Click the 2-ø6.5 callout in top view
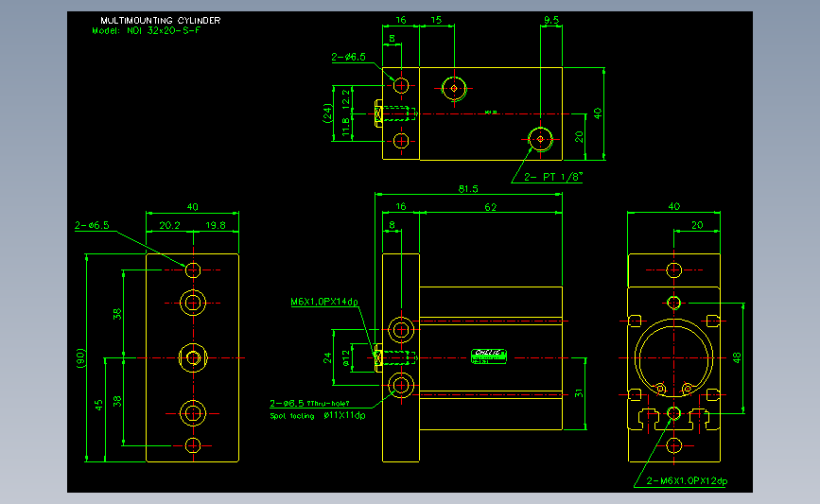Screen dimensions: 820x504 348,57
